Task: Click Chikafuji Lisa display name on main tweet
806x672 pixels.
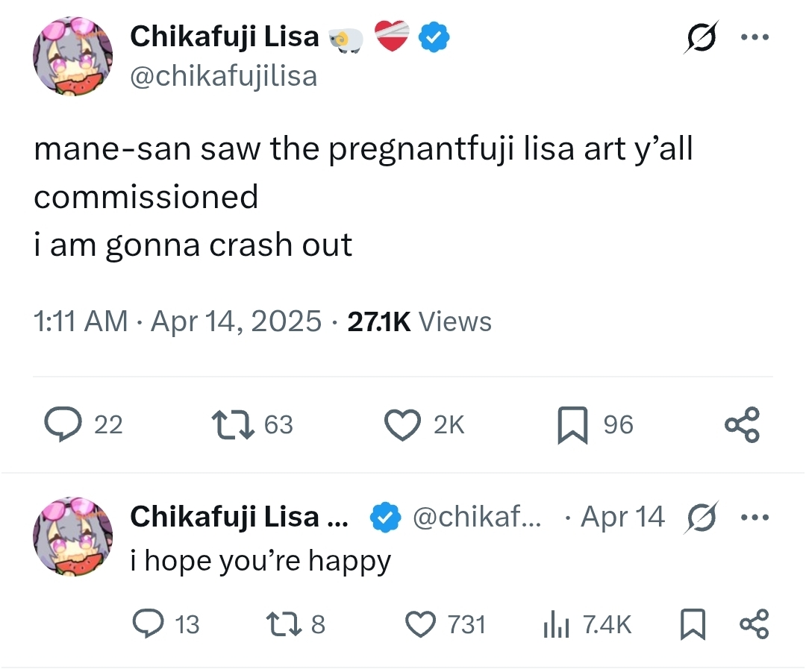Action: tap(225, 37)
